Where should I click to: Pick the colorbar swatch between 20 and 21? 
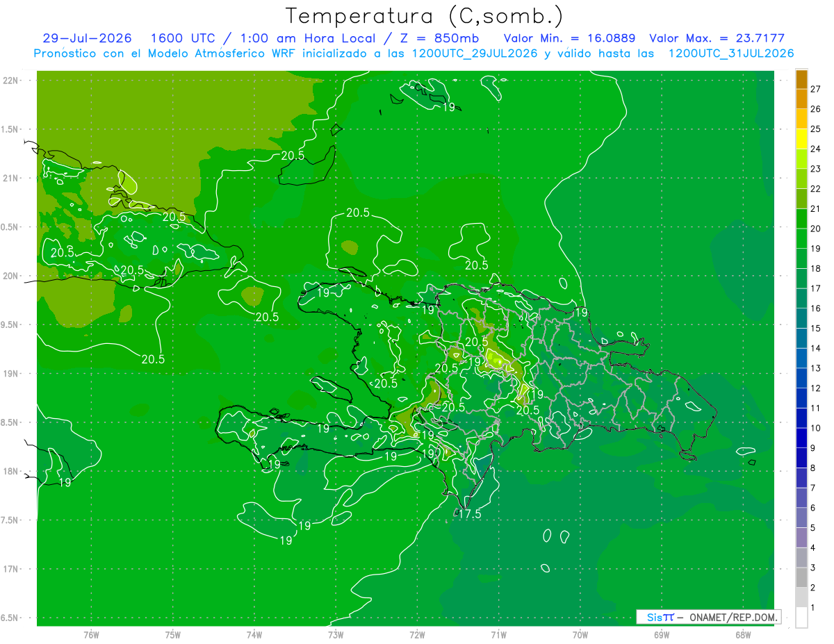pyautogui.click(x=801, y=219)
